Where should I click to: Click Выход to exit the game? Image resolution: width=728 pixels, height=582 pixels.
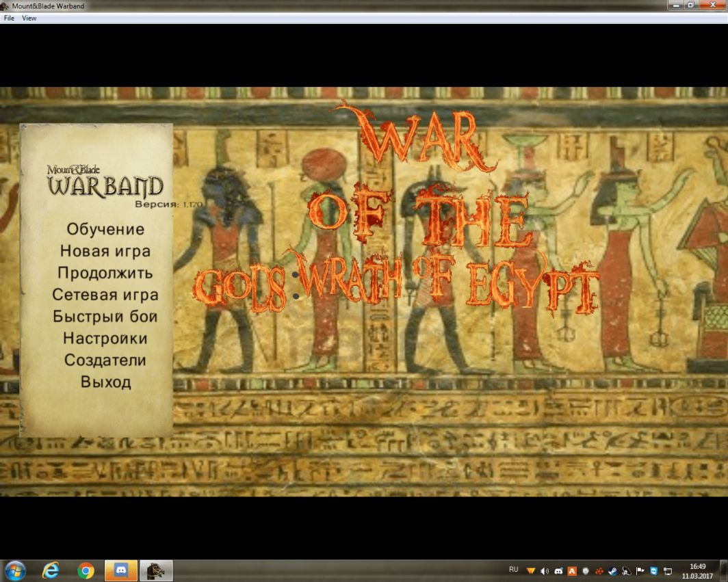click(105, 382)
